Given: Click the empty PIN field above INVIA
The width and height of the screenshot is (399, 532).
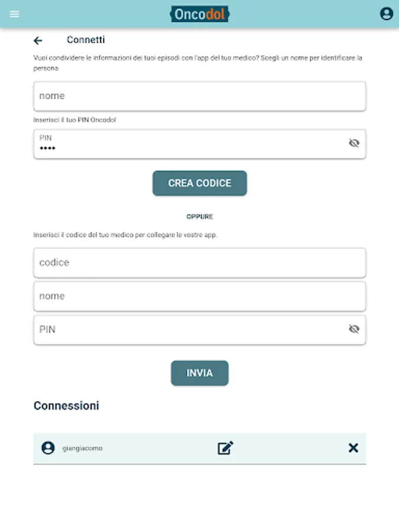Looking at the screenshot, I should [189, 329].
